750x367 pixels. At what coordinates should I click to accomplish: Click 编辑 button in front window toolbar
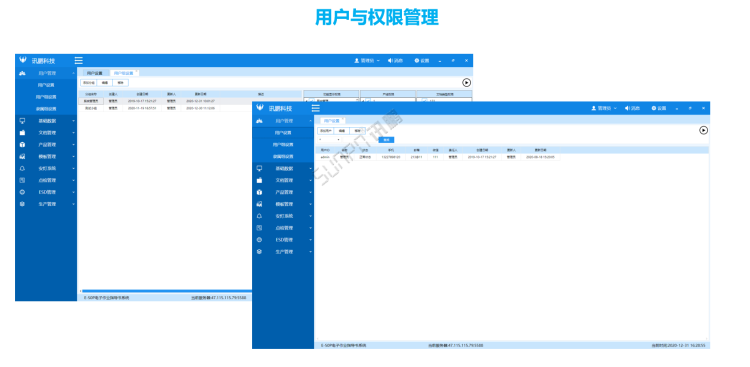(342, 130)
